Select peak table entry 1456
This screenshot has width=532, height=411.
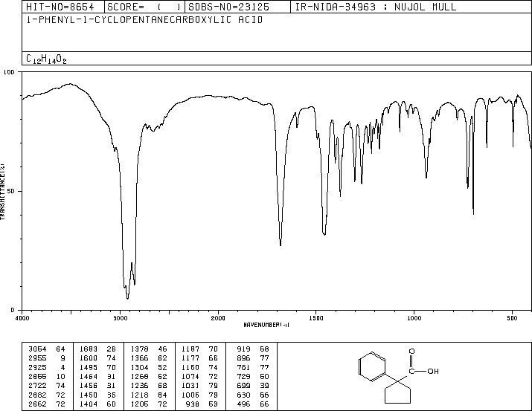[x=97, y=386]
